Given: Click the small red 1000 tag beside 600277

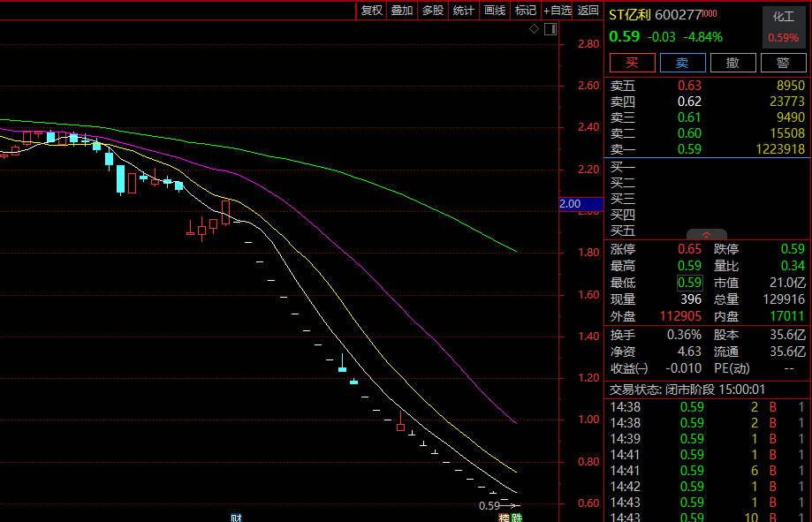Looking at the screenshot, I should pos(710,13).
